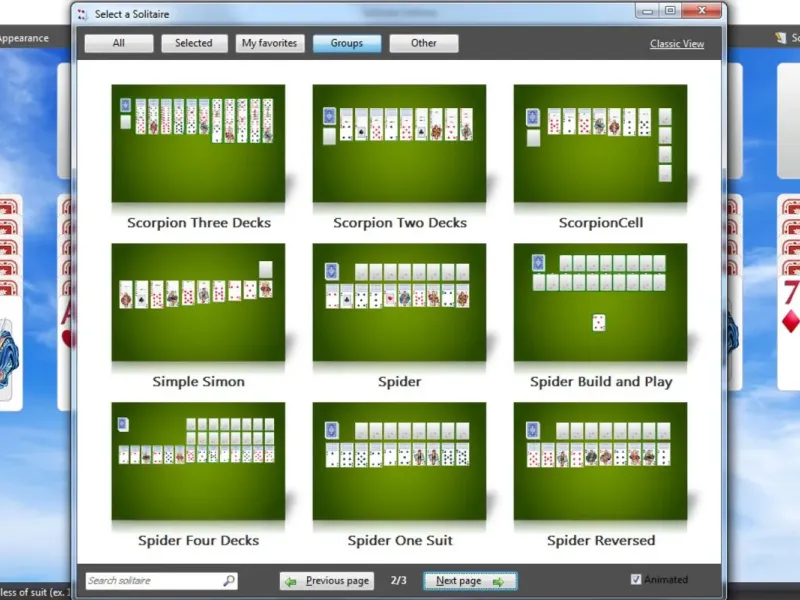Pick the ScorpionCell game thumbnail
800x600 pixels.
[x=601, y=143]
